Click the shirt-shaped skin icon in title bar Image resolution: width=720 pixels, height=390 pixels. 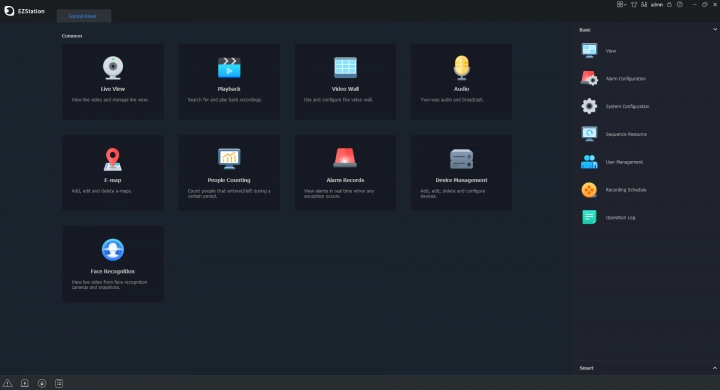pyautogui.click(x=634, y=5)
